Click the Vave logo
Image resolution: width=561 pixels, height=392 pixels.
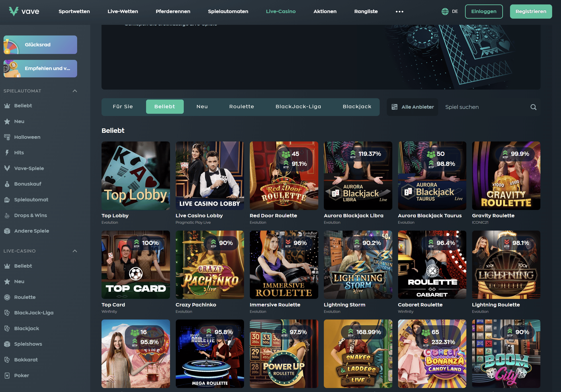click(24, 11)
